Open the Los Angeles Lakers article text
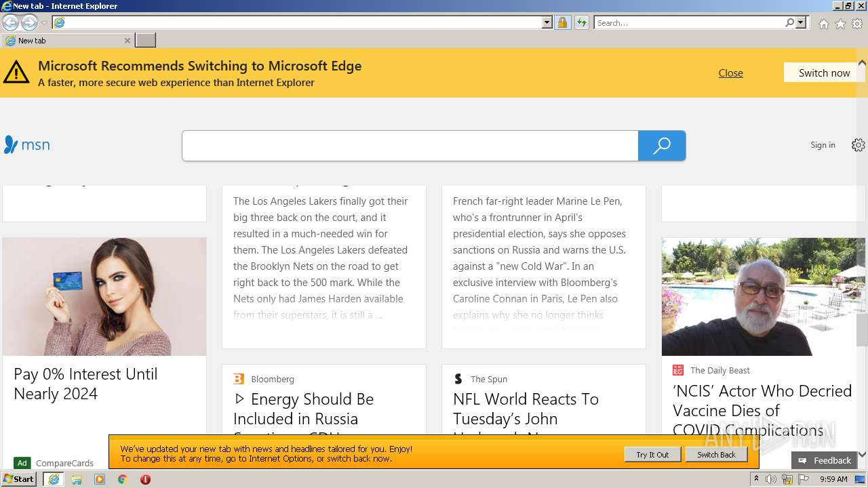Image resolution: width=868 pixels, height=488 pixels. click(x=321, y=258)
